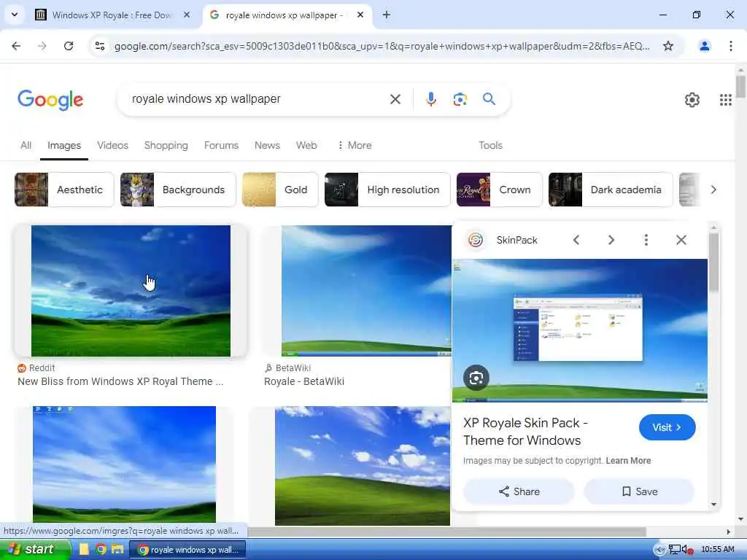This screenshot has height=560, width=747.
Task: Switch to the Windows XP Royale archive tab
Action: coord(111,15)
